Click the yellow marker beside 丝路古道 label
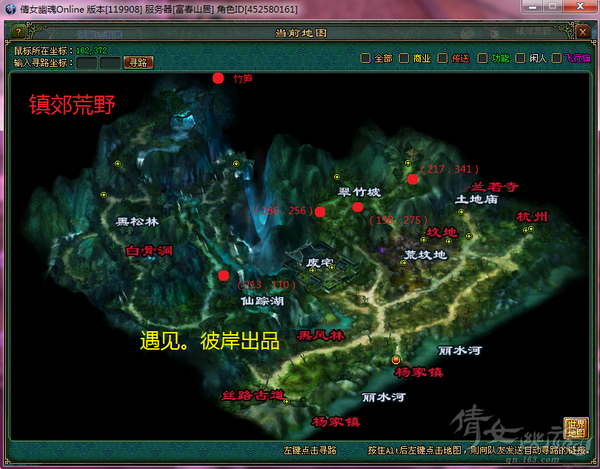 tap(286, 401)
